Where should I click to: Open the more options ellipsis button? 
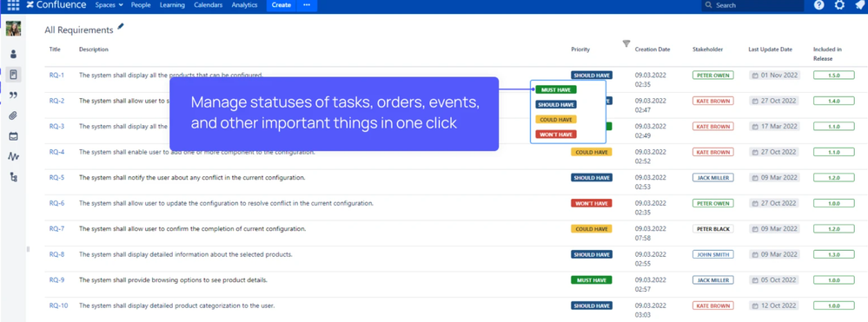(307, 5)
